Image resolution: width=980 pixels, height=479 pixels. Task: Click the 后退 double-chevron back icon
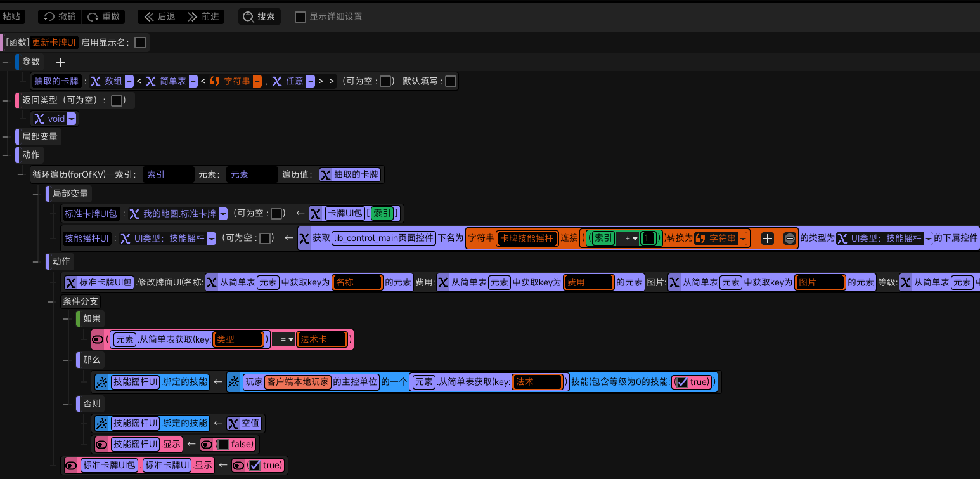tap(150, 16)
